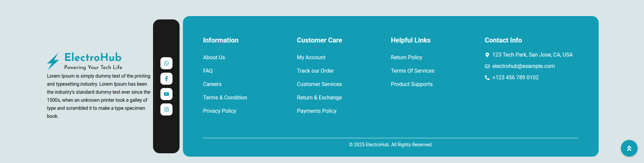Viewport: 644px width, 163px height.
Task: Select Track our Order
Action: click(315, 71)
